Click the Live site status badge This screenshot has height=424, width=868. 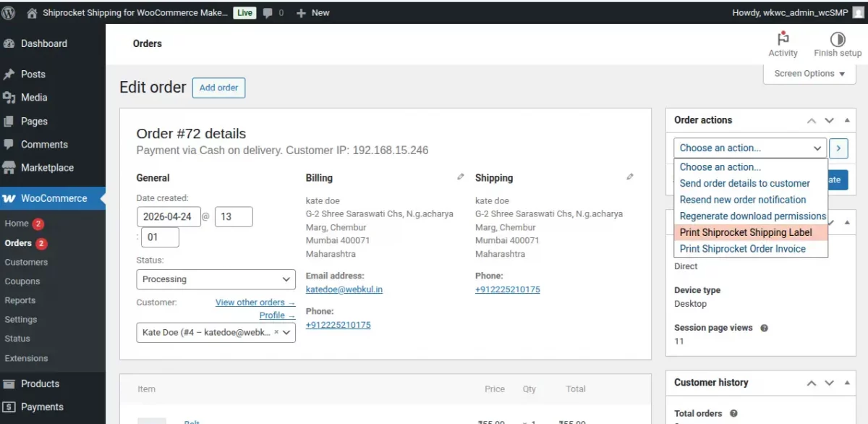pyautogui.click(x=244, y=13)
